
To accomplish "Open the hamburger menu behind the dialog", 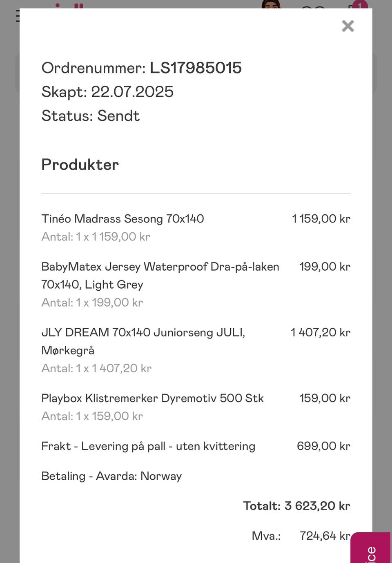I will click(18, 16).
